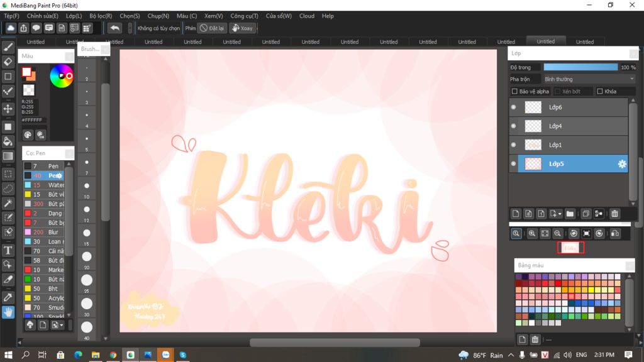Select the rectangular Select tool

coord(8,174)
